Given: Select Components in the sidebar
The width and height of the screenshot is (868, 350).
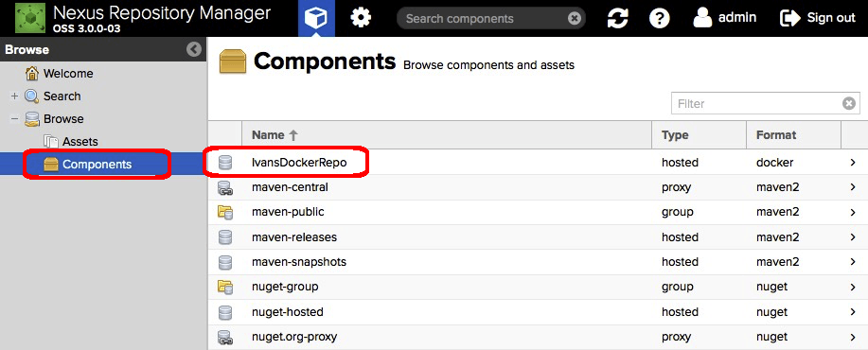Looking at the screenshot, I should [x=97, y=165].
